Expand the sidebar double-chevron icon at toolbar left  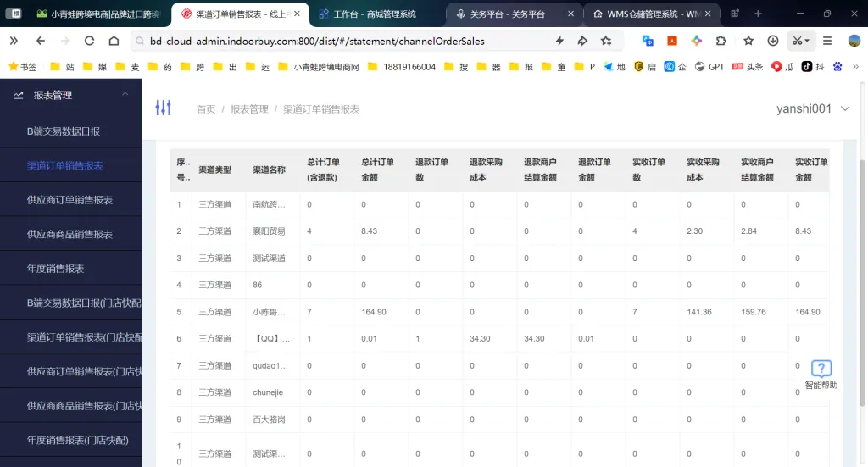tap(14, 41)
